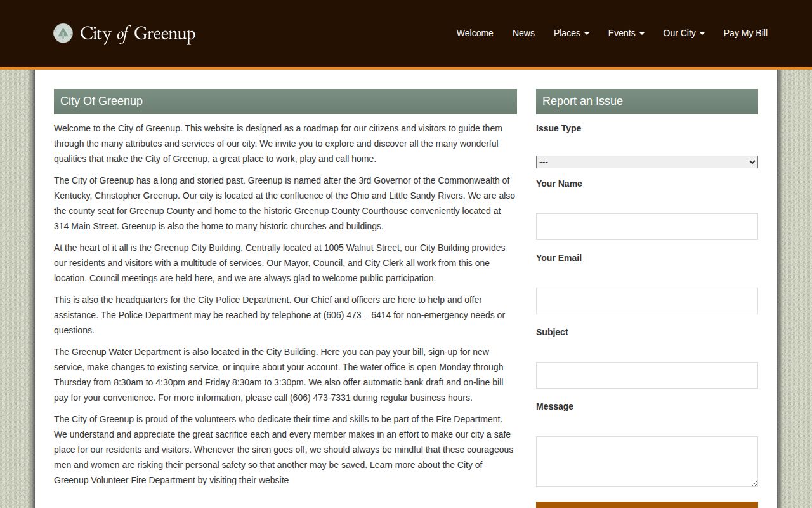The image size is (812, 508).
Task: Open the Welcome nav page
Action: (475, 33)
